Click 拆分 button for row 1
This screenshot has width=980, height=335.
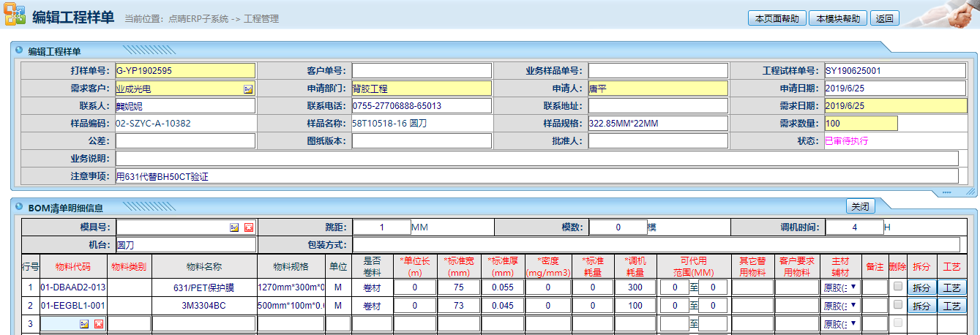point(921,287)
